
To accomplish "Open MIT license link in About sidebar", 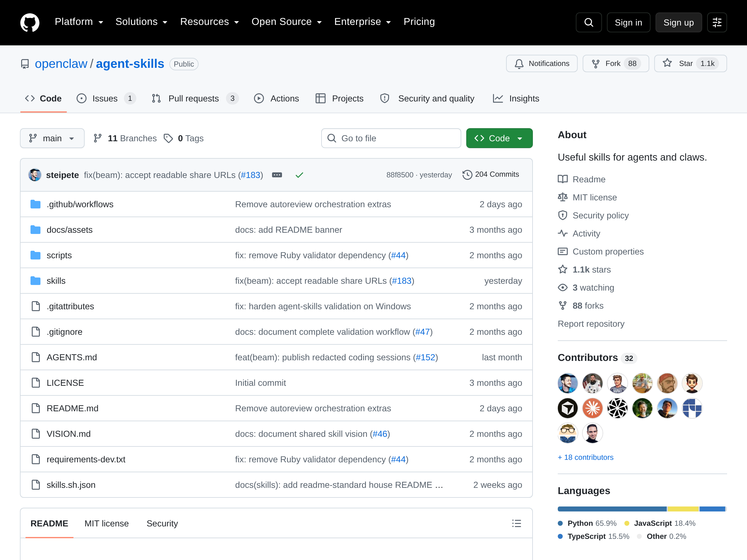I will (x=588, y=197).
